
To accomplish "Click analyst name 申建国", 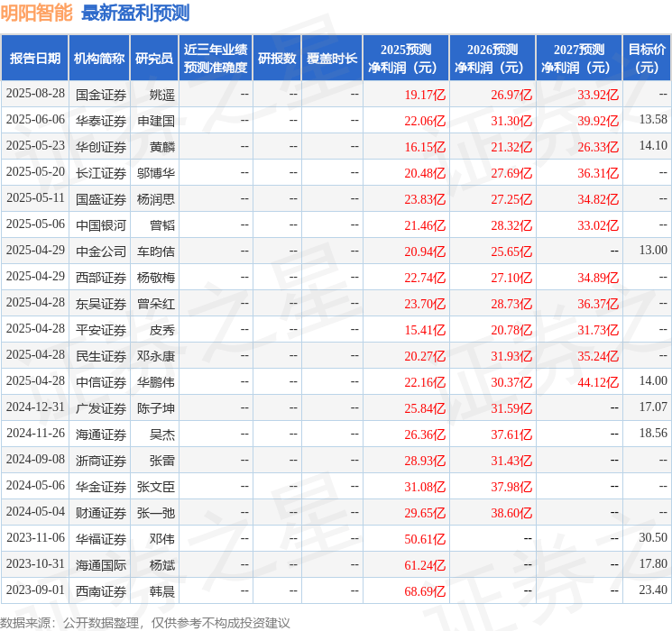I will (155, 120).
